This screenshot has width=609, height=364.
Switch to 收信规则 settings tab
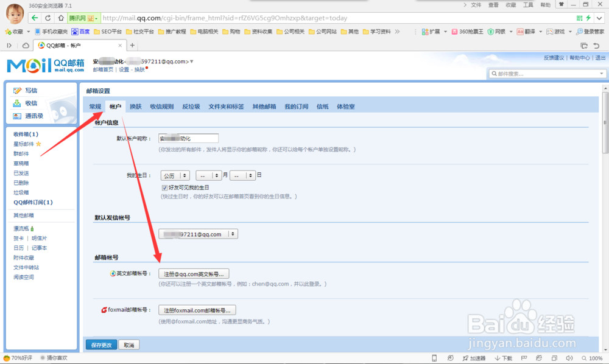[161, 107]
